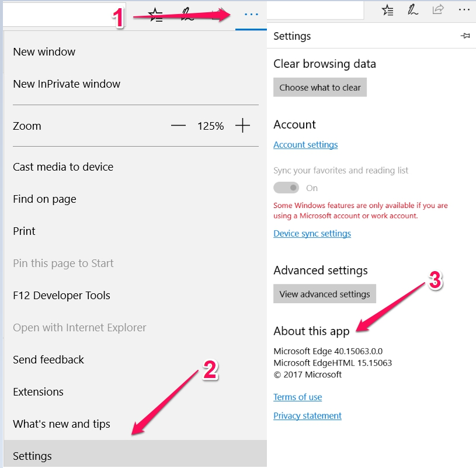
Task: Click the Microsoft EdgeHTML 15.15063 text
Action: (332, 363)
